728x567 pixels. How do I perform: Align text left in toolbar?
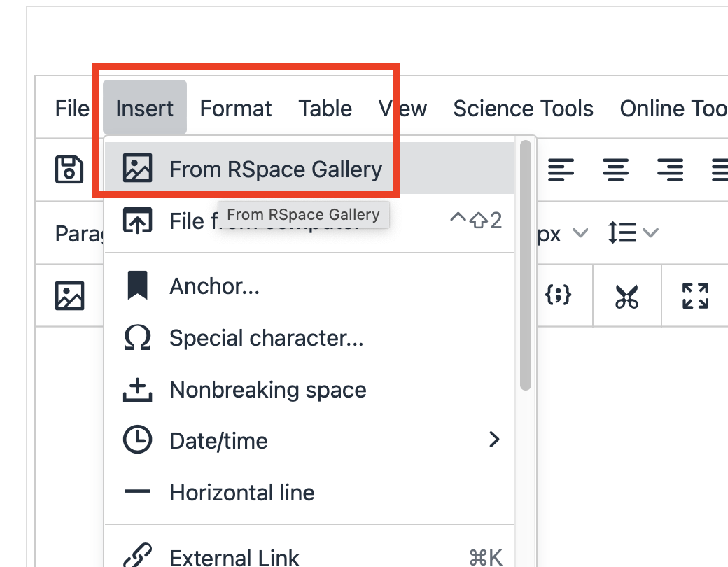[x=561, y=169]
